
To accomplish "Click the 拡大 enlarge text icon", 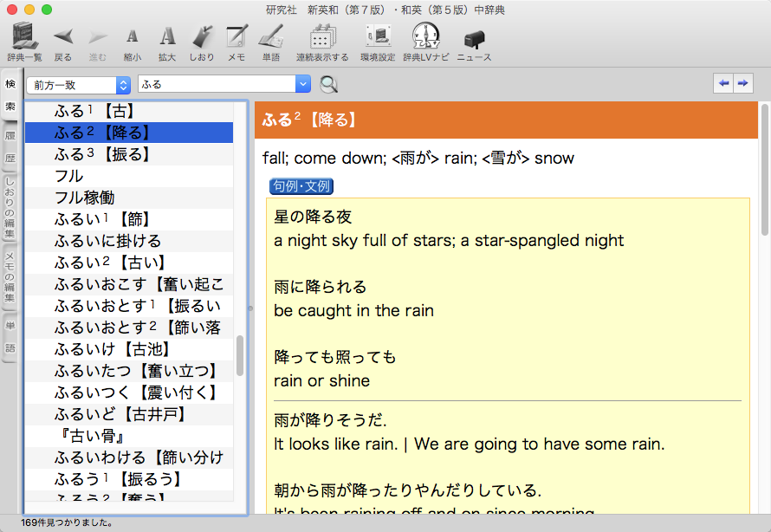I will coord(167,36).
